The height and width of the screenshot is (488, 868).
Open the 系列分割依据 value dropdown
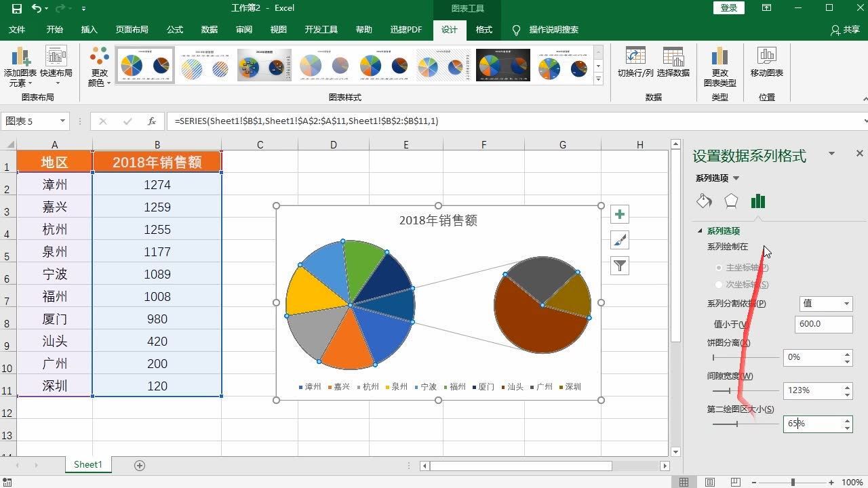(846, 303)
